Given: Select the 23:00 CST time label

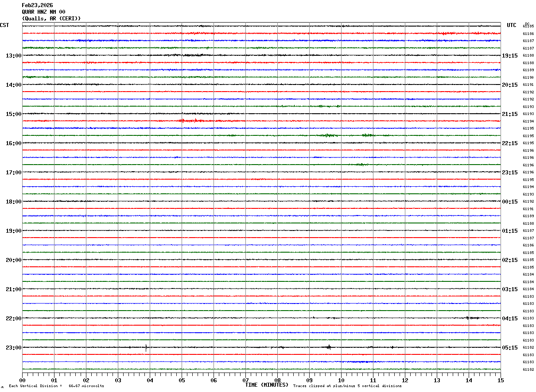Looking at the screenshot, I should point(13,348).
